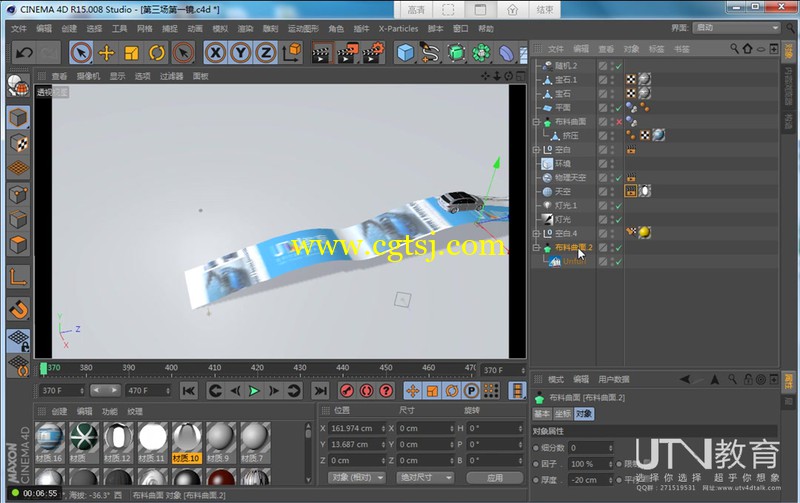The height and width of the screenshot is (503, 800).
Task: Click the record active objects keyframe button
Action: 347,391
